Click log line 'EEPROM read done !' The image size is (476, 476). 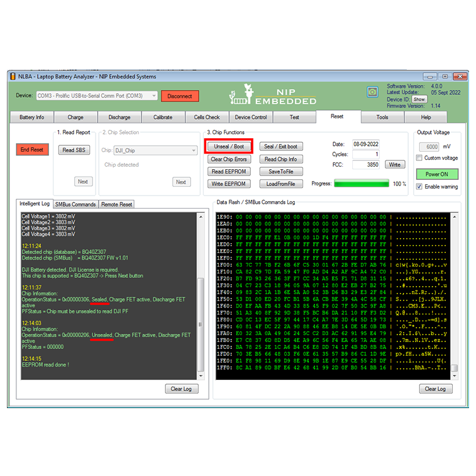45,365
